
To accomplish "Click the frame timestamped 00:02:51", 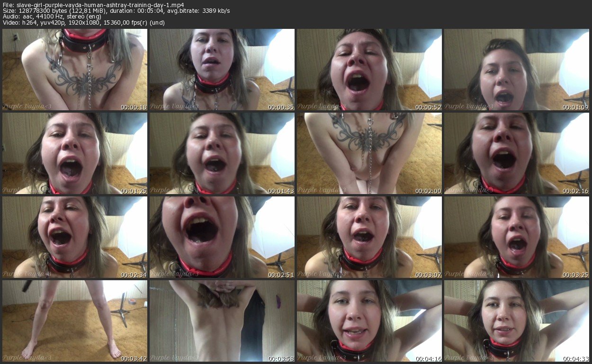I will [222, 237].
